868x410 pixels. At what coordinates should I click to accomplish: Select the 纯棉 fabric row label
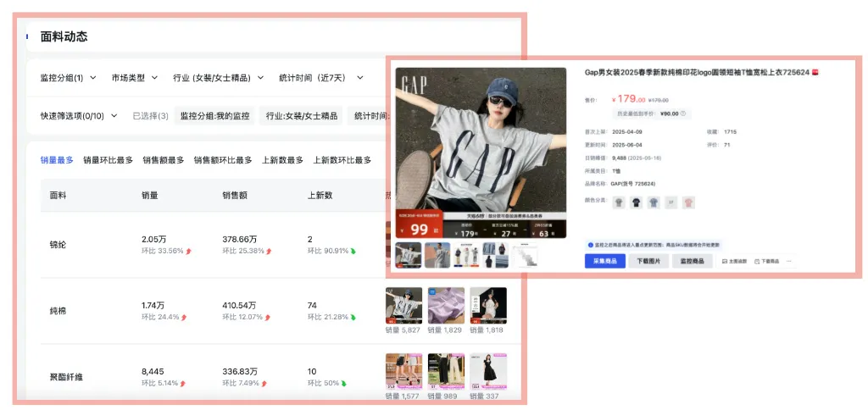click(x=58, y=311)
